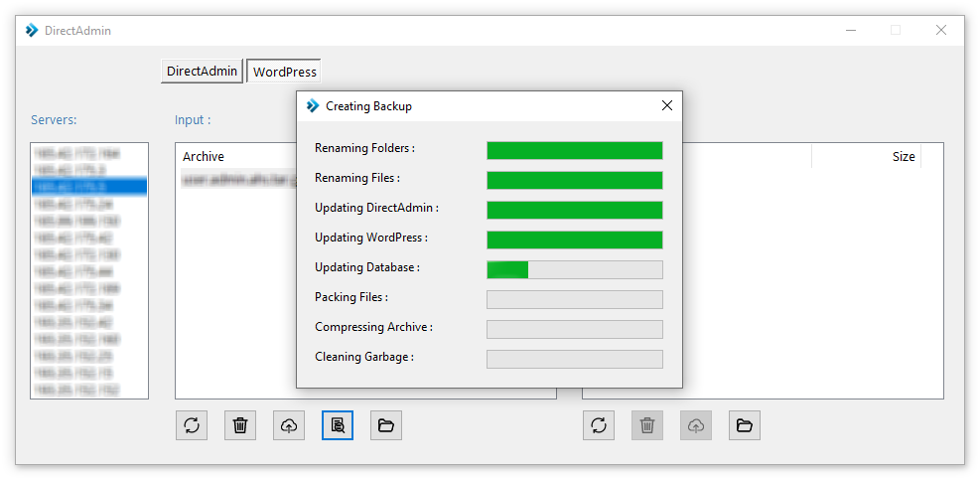Click the partially filled Updating Database progress bar

574,269
